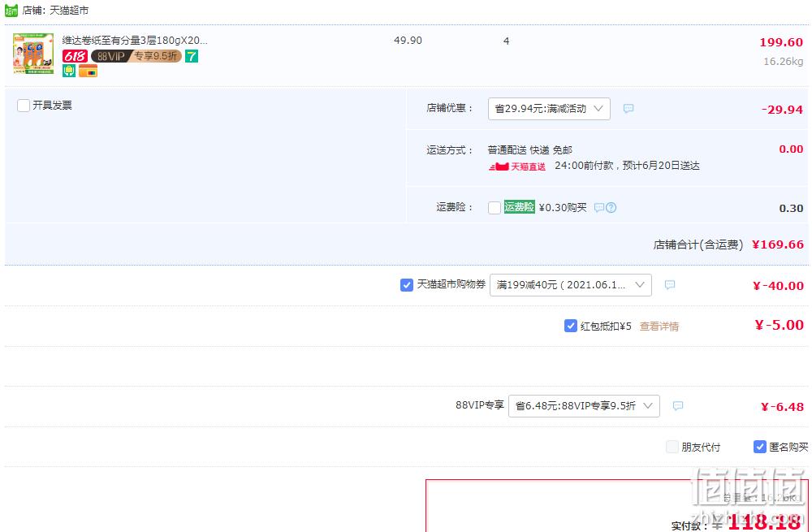812x532 pixels.
Task: Click the note icon beside the 满199减40元 dropdown
Action: point(670,285)
